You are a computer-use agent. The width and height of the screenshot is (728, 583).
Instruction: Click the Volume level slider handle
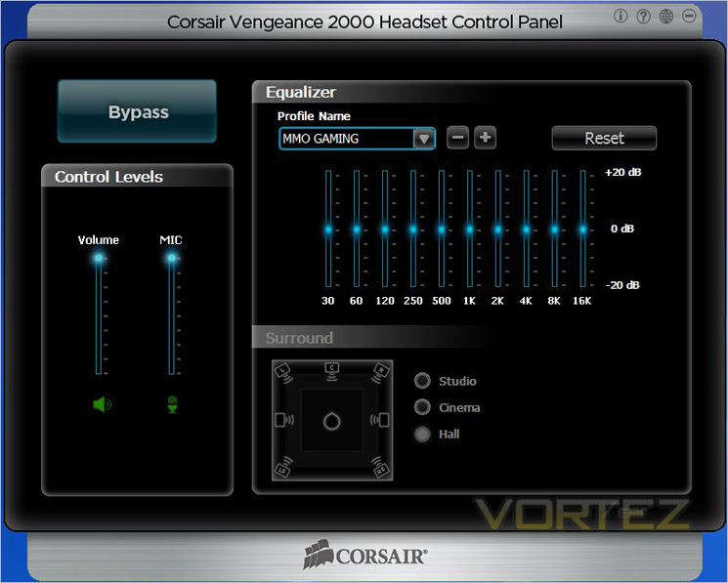99,258
